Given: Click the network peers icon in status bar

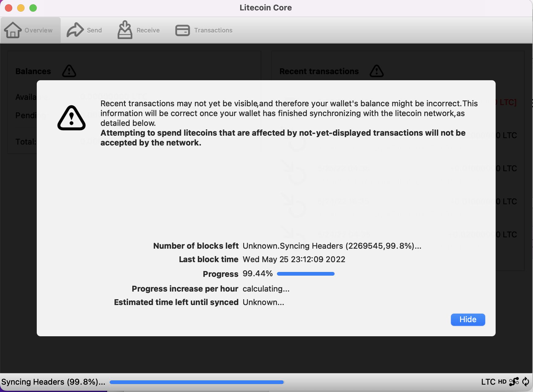Looking at the screenshot, I should click(514, 382).
